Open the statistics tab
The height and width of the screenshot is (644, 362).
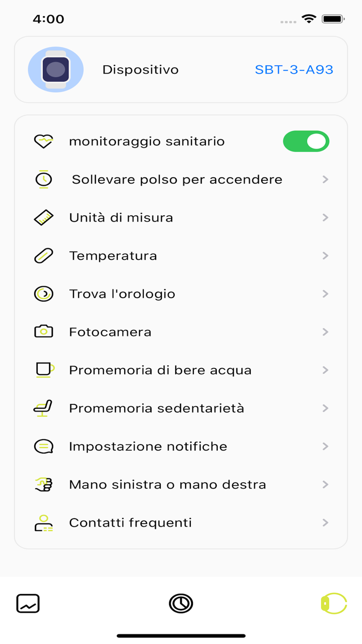point(28,603)
